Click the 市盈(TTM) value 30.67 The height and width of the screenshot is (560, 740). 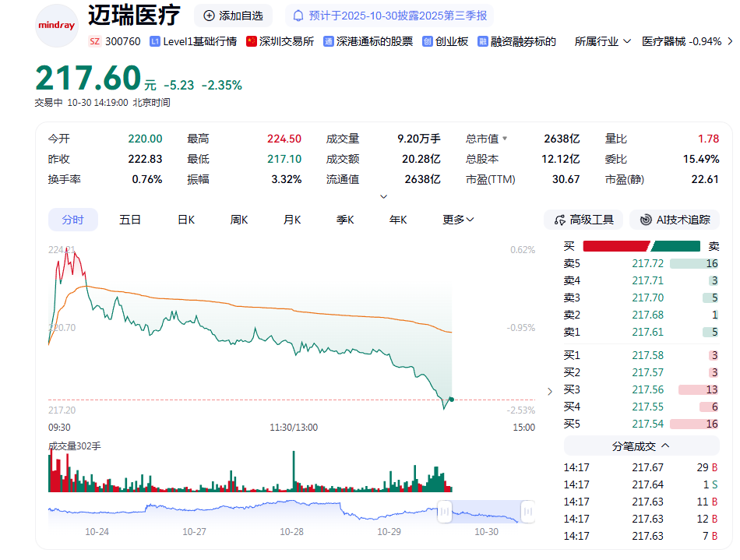(x=566, y=179)
